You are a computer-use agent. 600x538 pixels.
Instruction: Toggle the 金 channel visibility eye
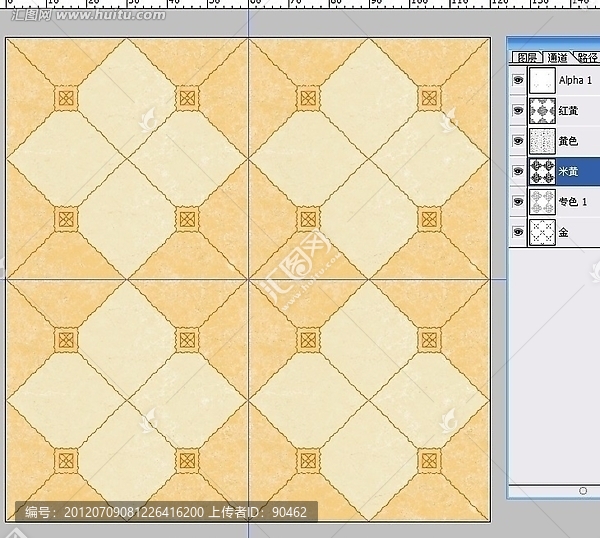[x=518, y=232]
